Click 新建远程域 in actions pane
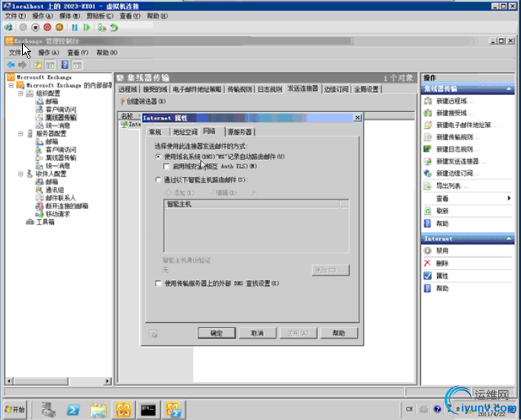 tap(455, 101)
